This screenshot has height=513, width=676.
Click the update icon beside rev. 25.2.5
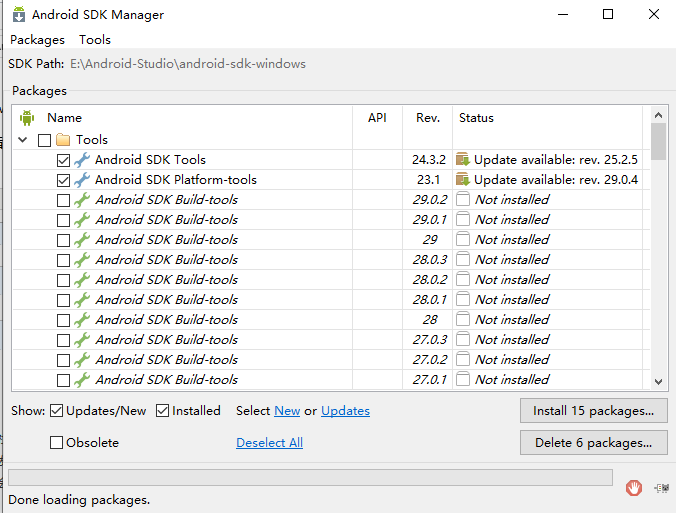click(463, 160)
